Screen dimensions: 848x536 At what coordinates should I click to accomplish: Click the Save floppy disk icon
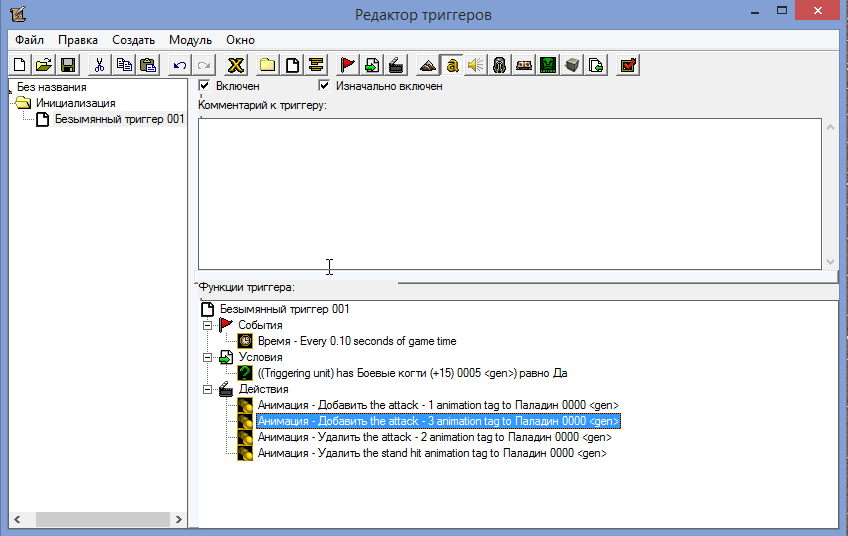click(x=68, y=65)
